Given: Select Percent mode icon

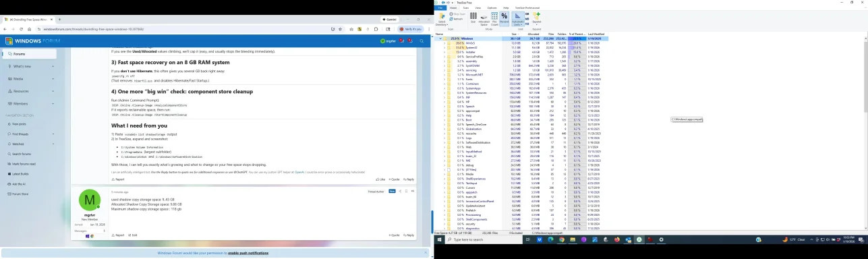Looking at the screenshot, I should tap(504, 18).
